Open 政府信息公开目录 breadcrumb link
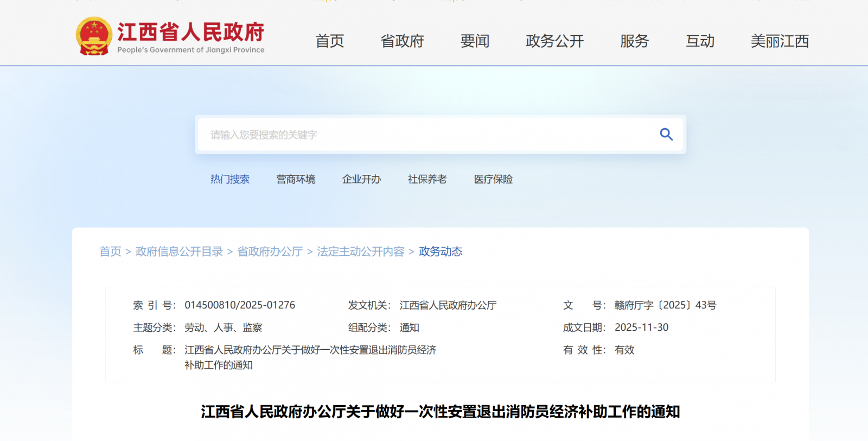This screenshot has width=868, height=441. pos(179,251)
